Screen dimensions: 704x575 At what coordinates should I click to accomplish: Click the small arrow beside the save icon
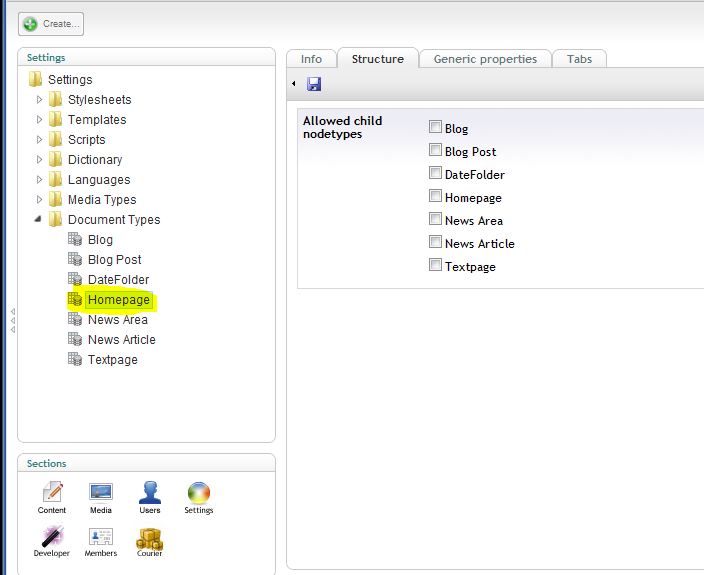(x=294, y=83)
